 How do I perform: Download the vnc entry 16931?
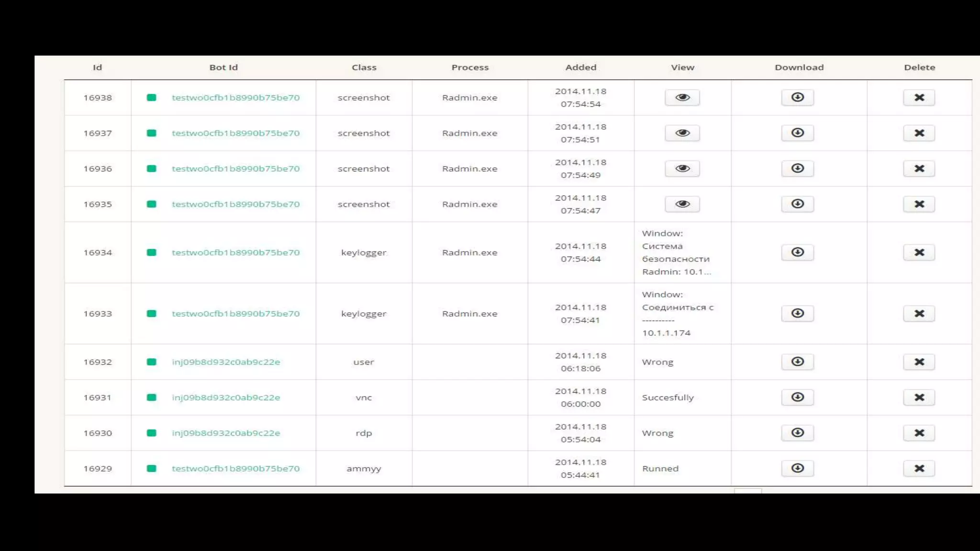pyautogui.click(x=797, y=397)
